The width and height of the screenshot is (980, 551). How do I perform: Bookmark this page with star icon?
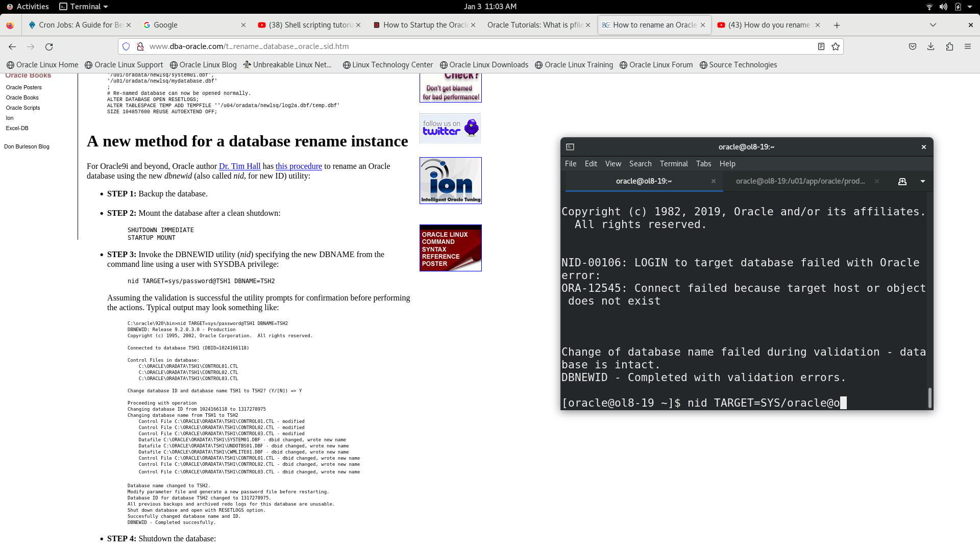point(836,46)
